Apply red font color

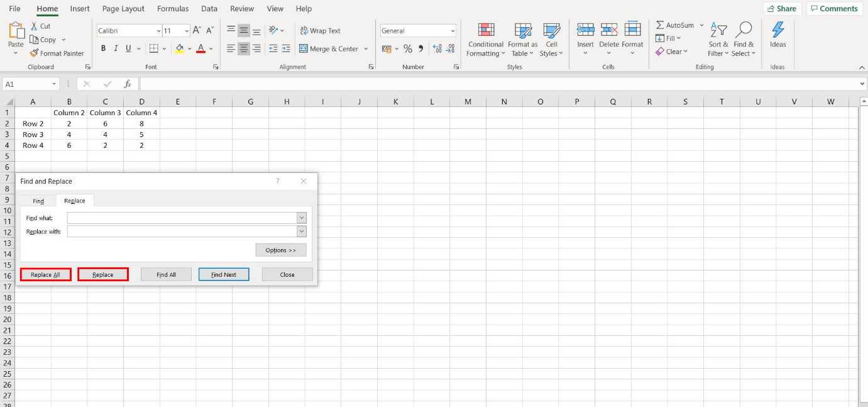(x=201, y=48)
